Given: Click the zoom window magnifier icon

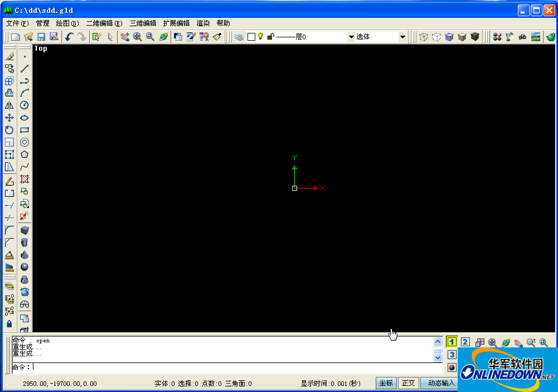Looking at the screenshot, I should [x=150, y=37].
